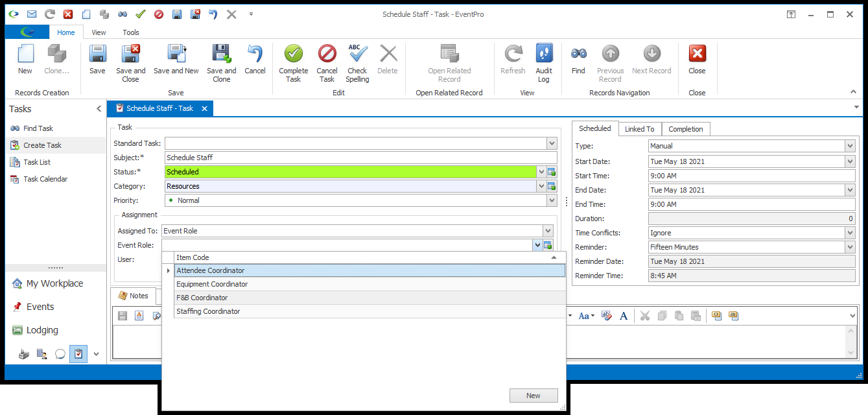868x415 pixels.
Task: Mark the task with Complete Task
Action: pos(294,64)
